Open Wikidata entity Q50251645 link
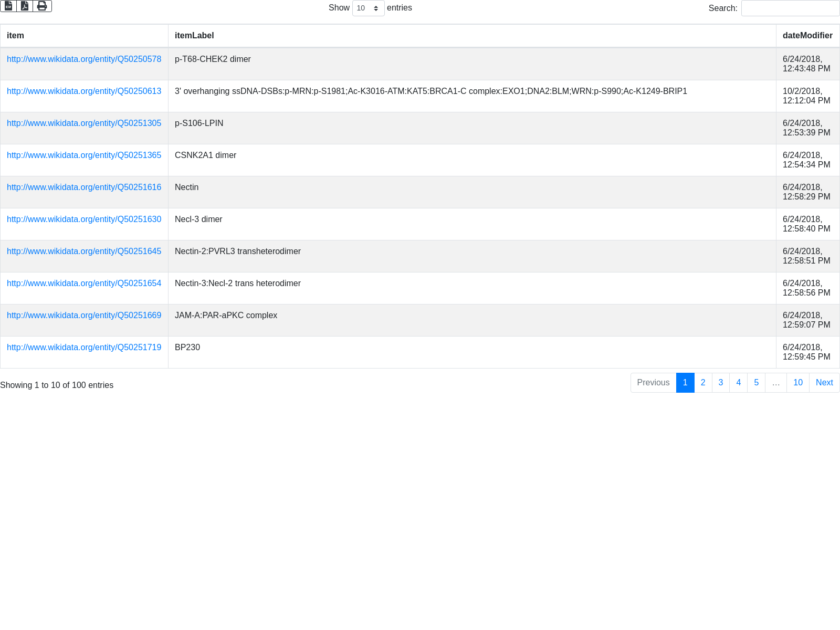This screenshot has width=840, height=630. [x=84, y=251]
